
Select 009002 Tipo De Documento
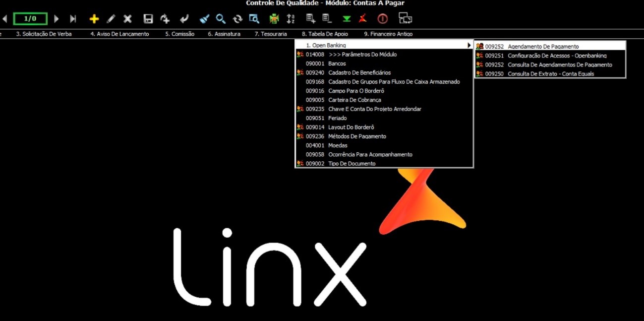pos(384,163)
